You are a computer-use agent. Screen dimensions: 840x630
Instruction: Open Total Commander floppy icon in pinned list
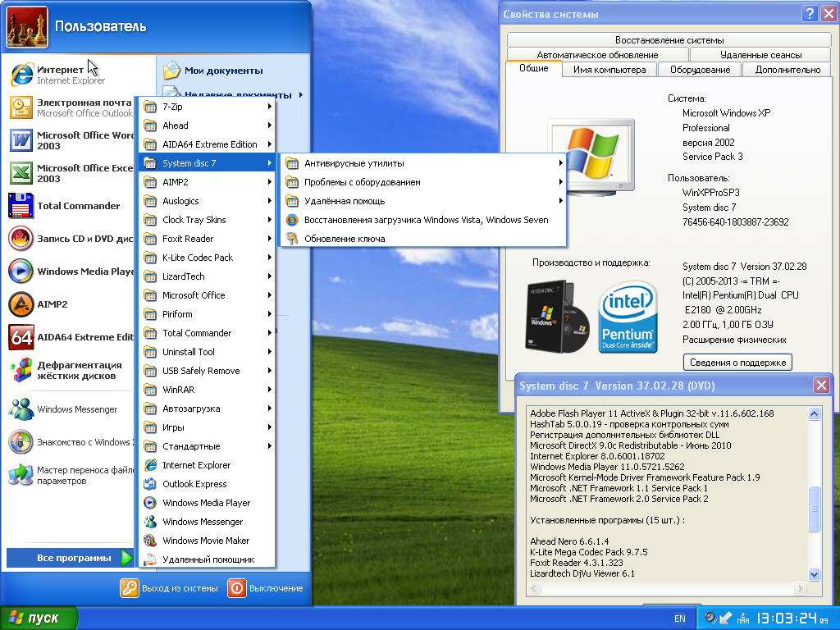click(x=21, y=206)
